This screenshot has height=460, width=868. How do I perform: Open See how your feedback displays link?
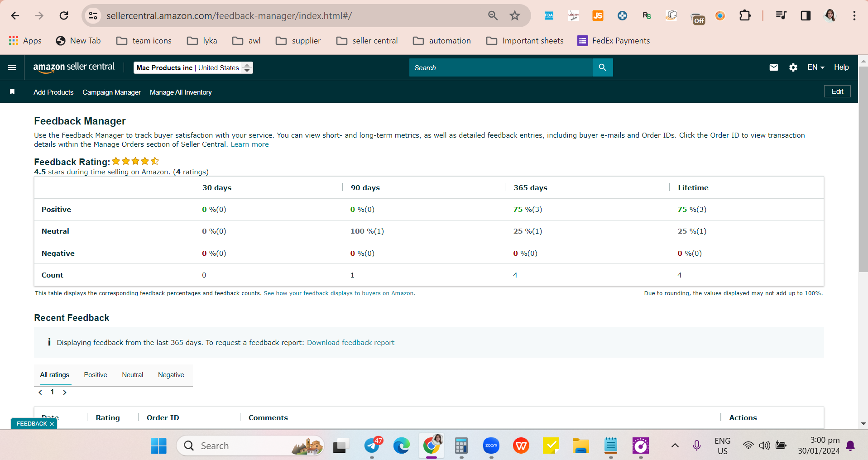point(339,293)
